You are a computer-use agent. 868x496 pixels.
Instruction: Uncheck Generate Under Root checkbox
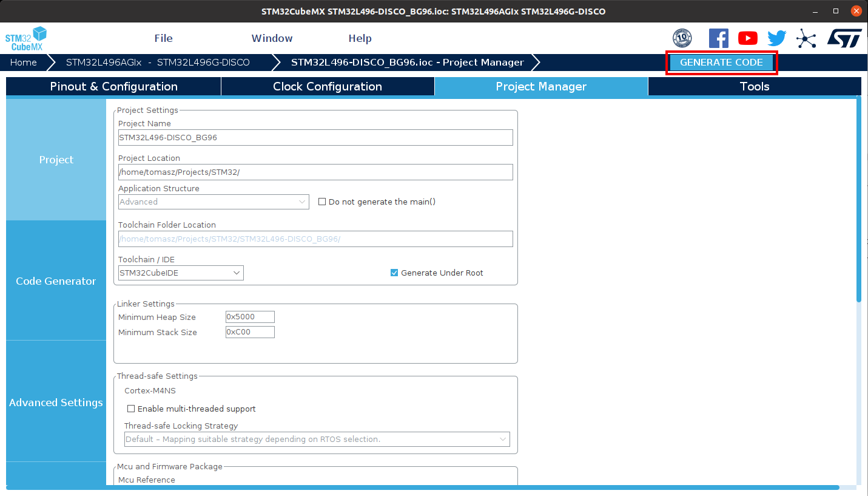[394, 273]
